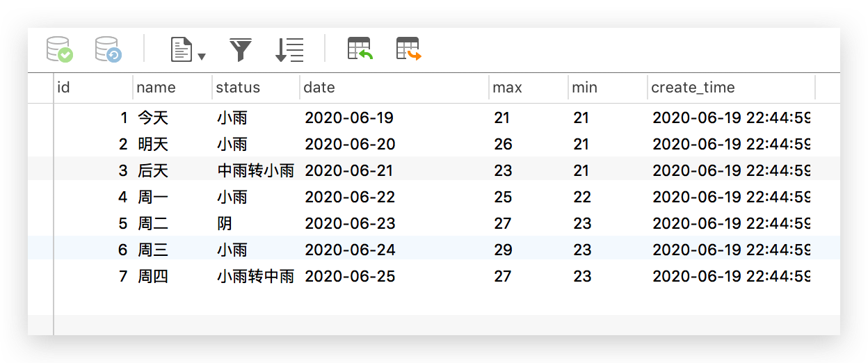Click the row with id 7

point(434,276)
